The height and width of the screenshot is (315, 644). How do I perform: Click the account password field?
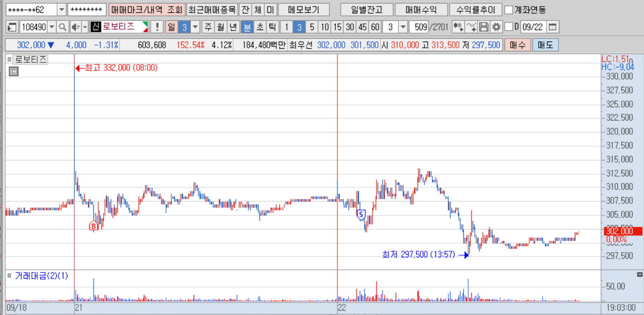(87, 10)
